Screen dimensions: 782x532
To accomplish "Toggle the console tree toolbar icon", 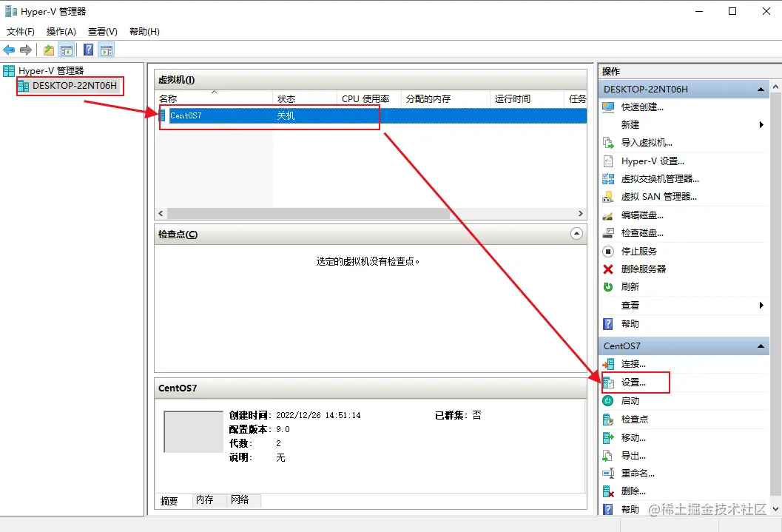I will [x=65, y=50].
